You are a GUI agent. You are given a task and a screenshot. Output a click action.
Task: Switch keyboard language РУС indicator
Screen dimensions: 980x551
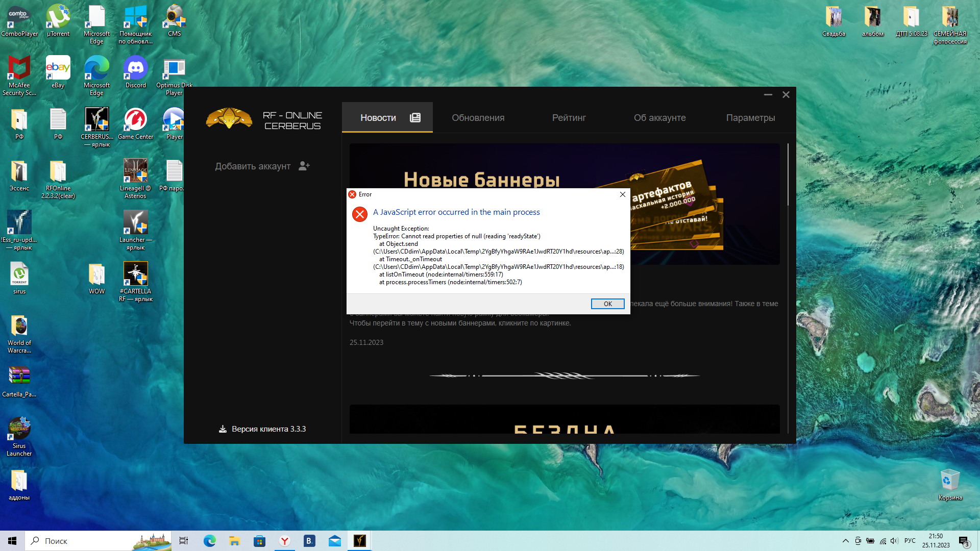tap(910, 541)
